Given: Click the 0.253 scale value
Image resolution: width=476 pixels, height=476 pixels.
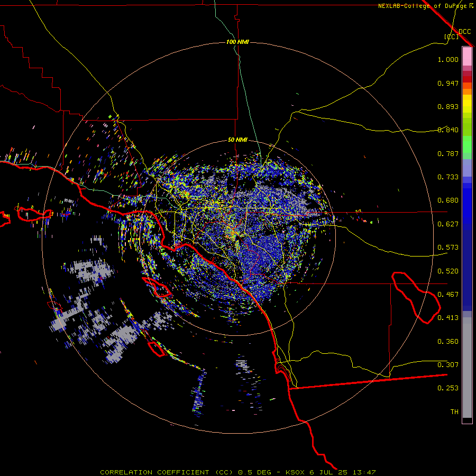Looking at the screenshot, I should point(448,388).
